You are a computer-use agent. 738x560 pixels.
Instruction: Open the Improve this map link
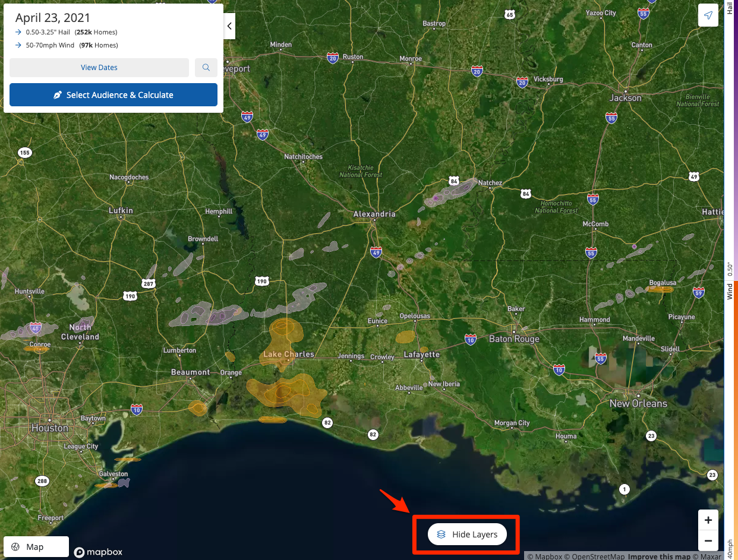[659, 556]
